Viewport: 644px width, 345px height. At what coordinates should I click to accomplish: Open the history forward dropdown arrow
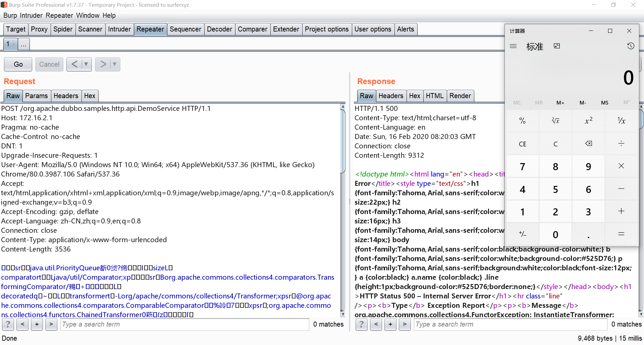[x=115, y=64]
